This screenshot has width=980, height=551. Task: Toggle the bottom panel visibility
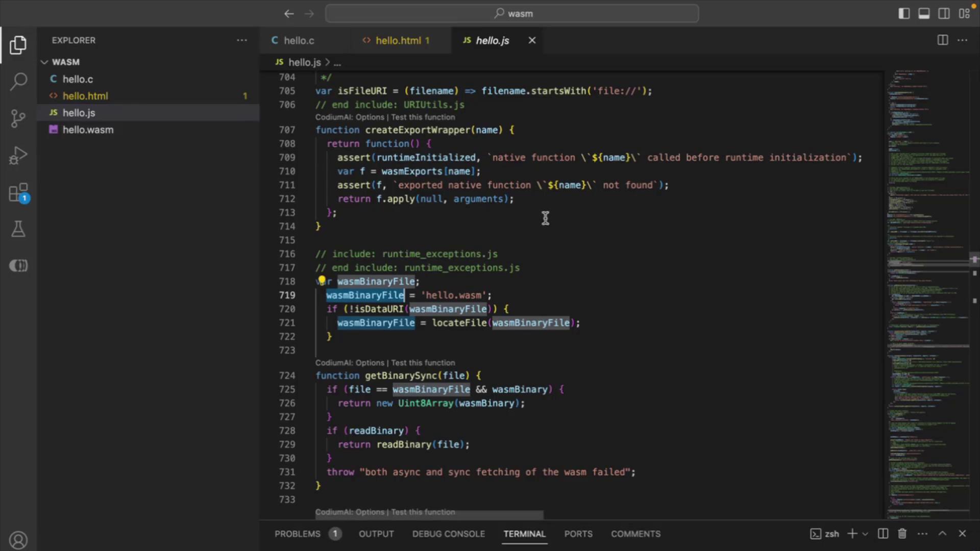(x=924, y=14)
